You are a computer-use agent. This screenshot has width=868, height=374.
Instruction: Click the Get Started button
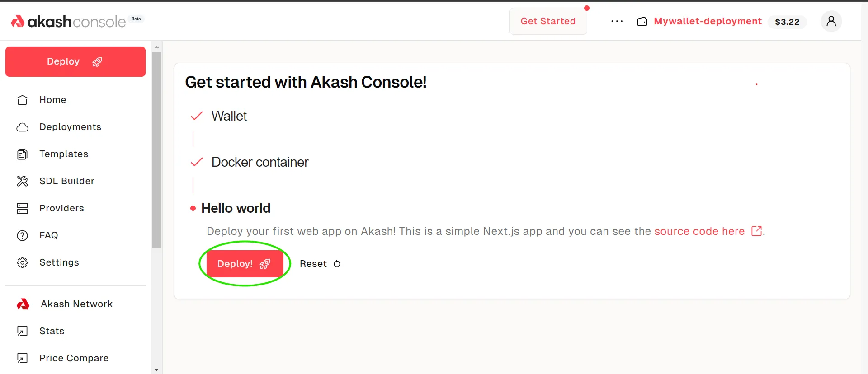(548, 21)
